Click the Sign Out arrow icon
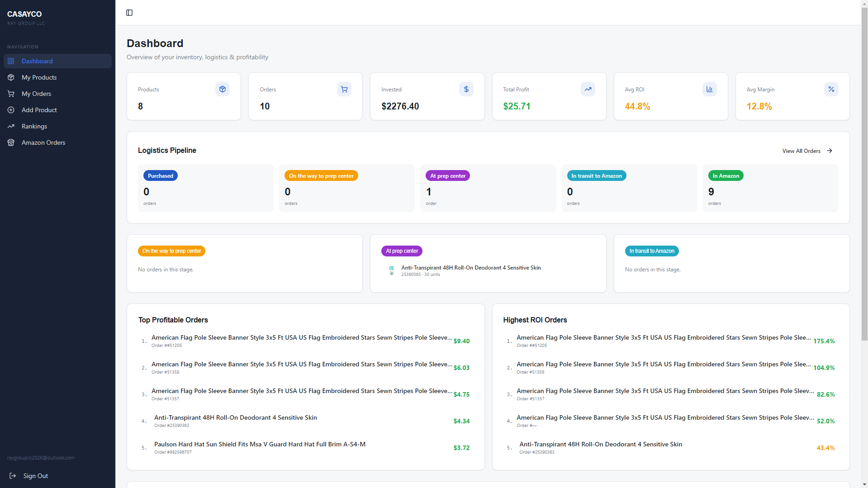Image resolution: width=868 pixels, height=488 pixels. pyautogui.click(x=13, y=476)
